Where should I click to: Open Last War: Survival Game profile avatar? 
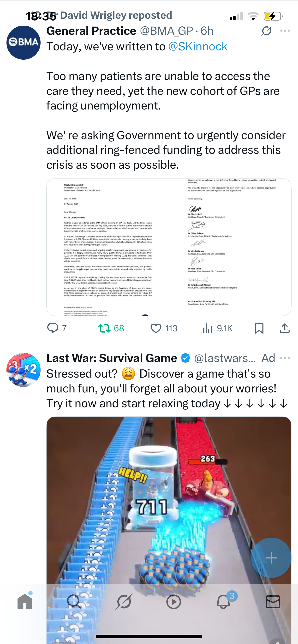[x=24, y=370]
